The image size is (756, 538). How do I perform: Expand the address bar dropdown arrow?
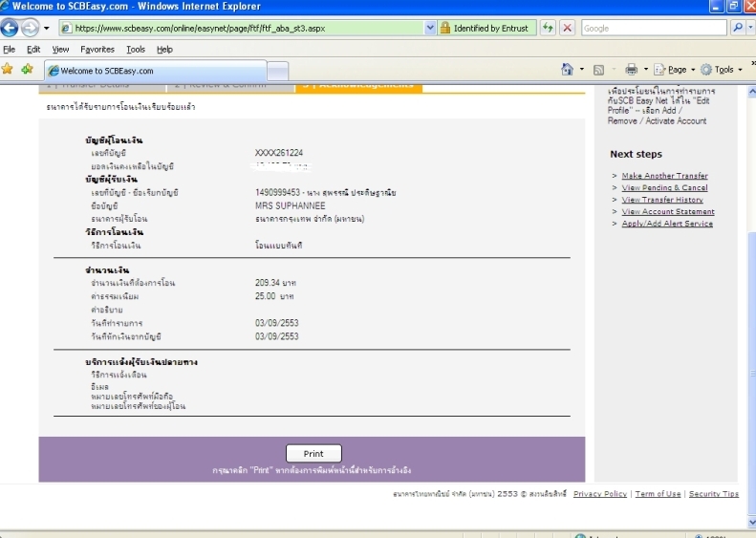(x=430, y=29)
